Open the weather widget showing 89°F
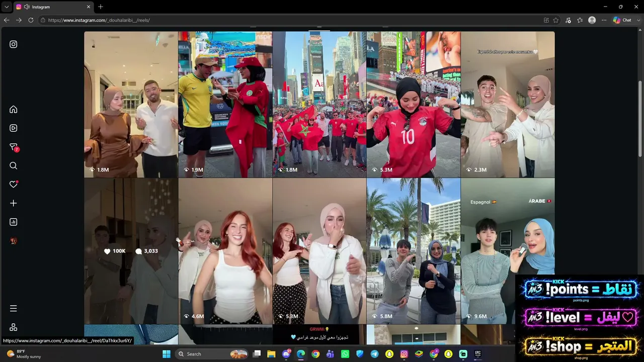 pyautogui.click(x=24, y=354)
